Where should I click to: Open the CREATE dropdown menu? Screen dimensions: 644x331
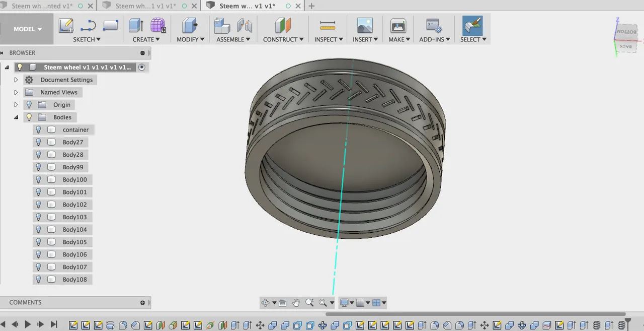146,39
